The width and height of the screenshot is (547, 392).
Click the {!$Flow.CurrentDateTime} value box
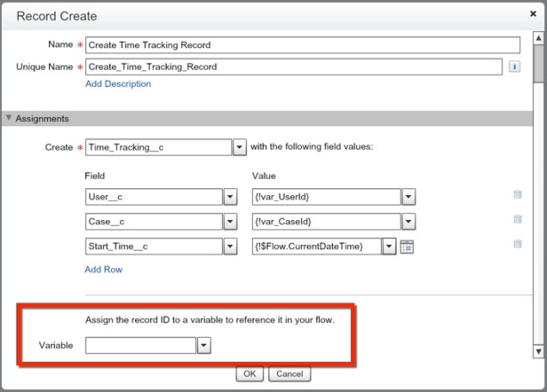(317, 246)
